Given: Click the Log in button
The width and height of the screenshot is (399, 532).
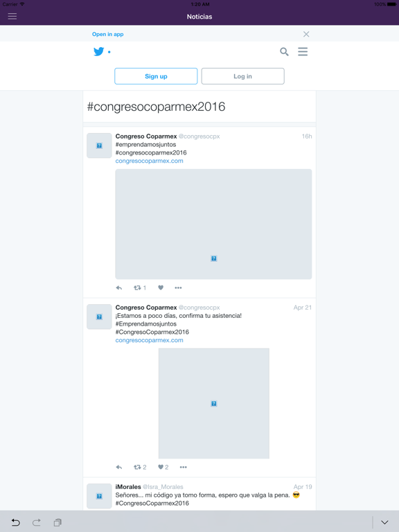Looking at the screenshot, I should (242, 76).
